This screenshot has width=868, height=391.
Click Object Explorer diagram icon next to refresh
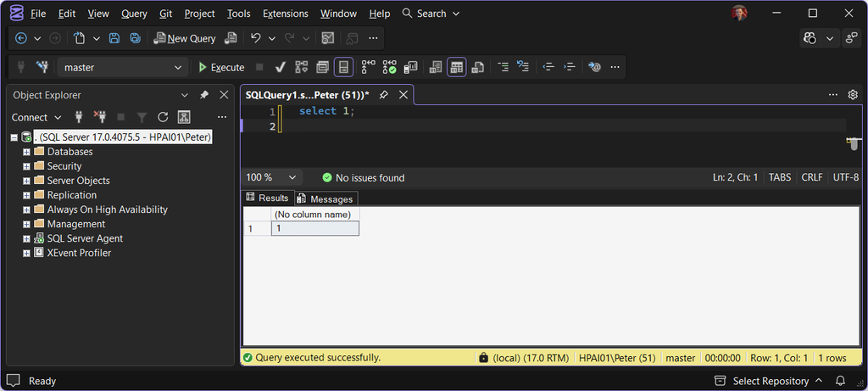184,117
